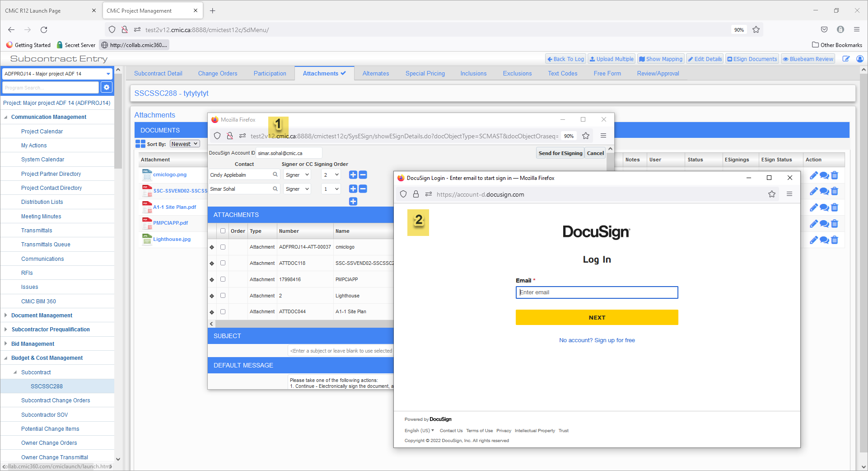The height and width of the screenshot is (471, 868).
Task: Toggle the select-all checkbox in attachments header
Action: [x=223, y=231]
